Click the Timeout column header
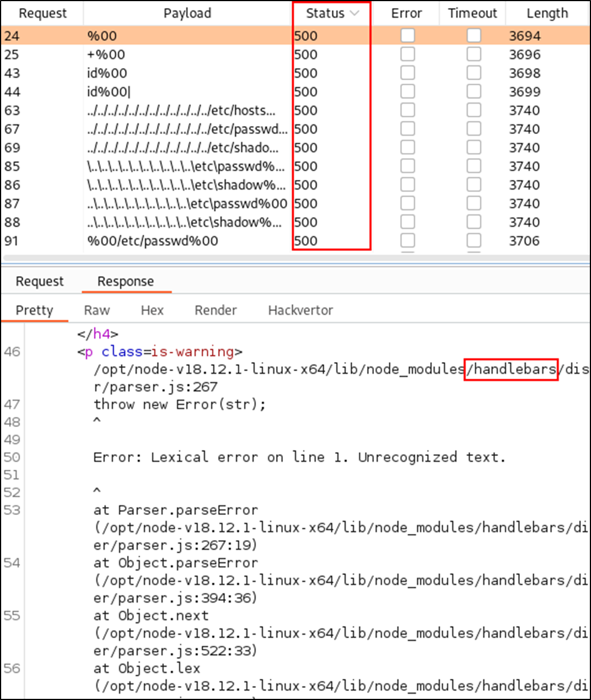This screenshot has height=700, width=591. [472, 13]
